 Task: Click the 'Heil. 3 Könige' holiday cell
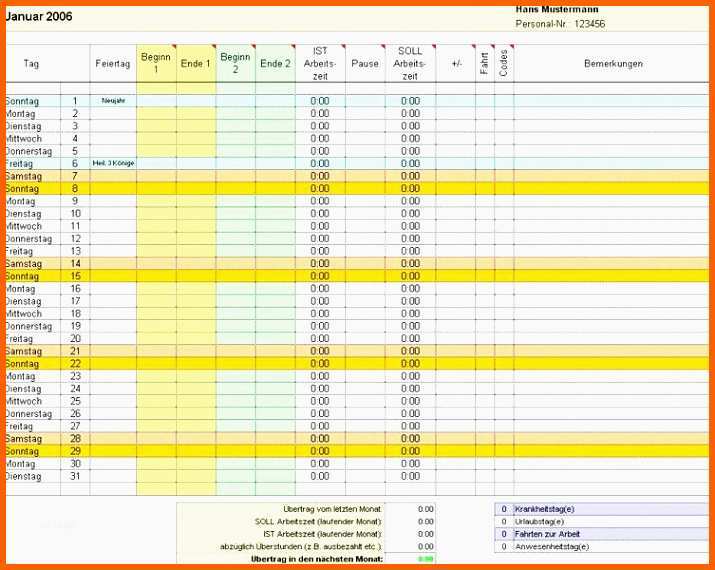(113, 163)
